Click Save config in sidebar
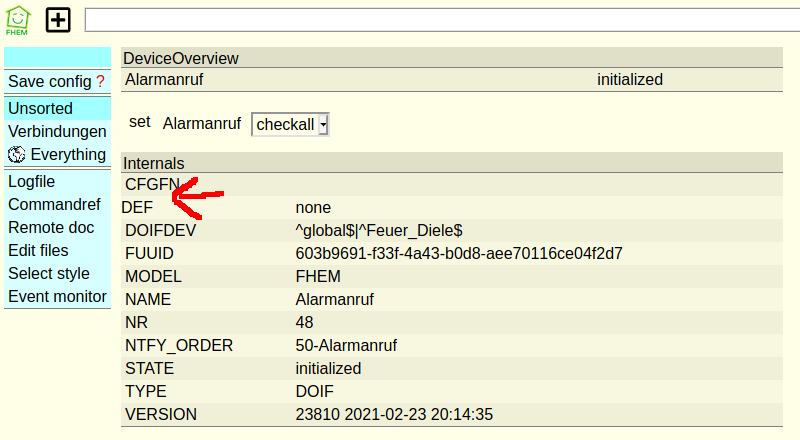 click(x=49, y=81)
